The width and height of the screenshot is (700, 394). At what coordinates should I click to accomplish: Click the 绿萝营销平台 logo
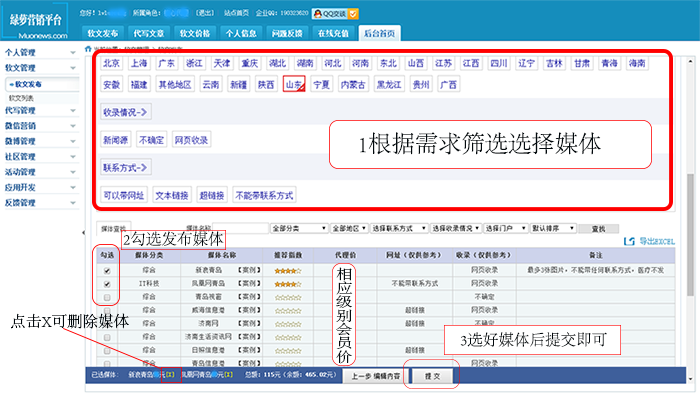(x=35, y=21)
